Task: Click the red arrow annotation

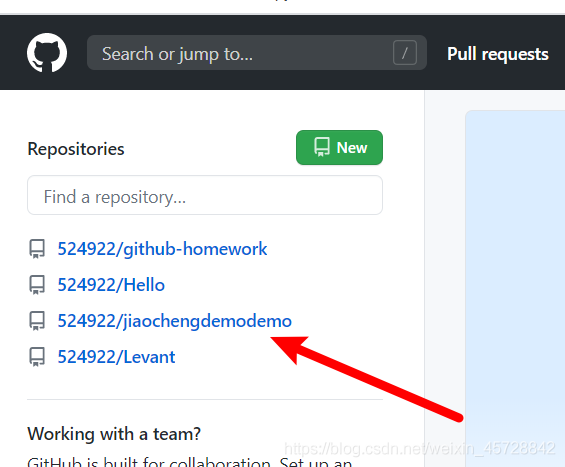Action: [366, 378]
